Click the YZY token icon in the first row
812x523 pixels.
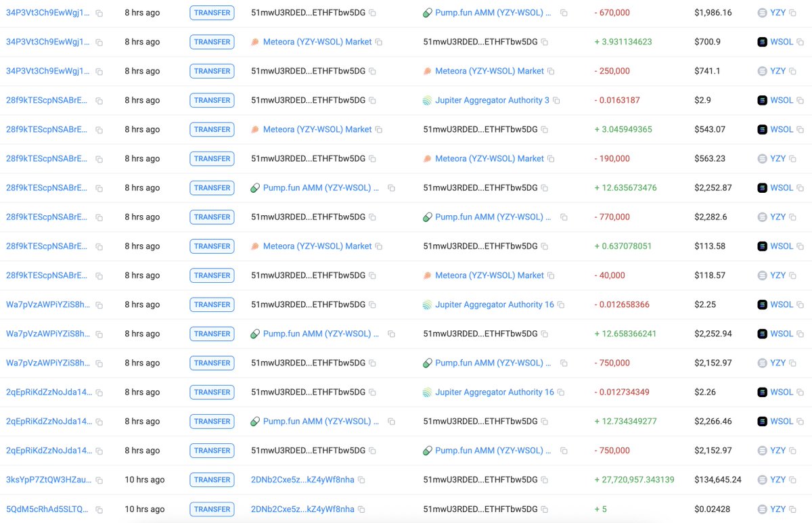(763, 12)
